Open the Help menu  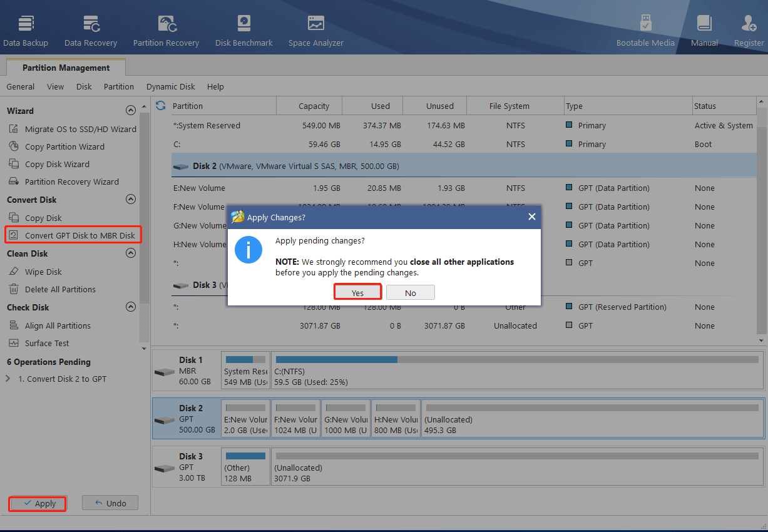tap(215, 86)
